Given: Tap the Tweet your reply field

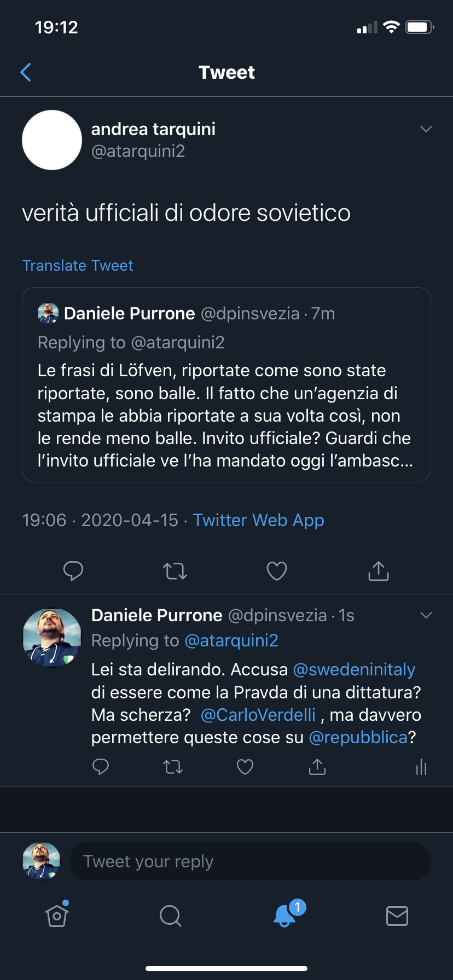Looking at the screenshot, I should click(x=250, y=861).
